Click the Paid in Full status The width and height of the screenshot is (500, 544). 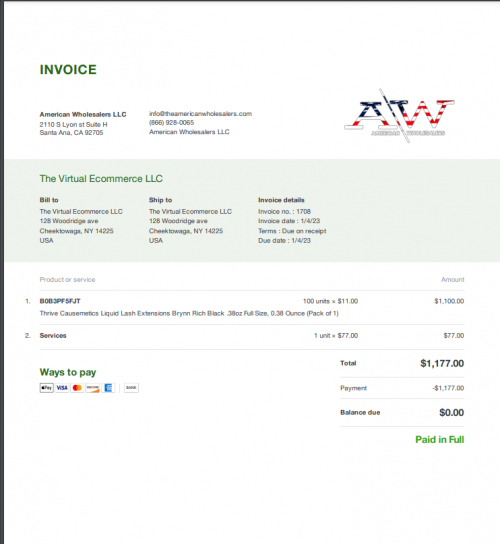click(440, 439)
